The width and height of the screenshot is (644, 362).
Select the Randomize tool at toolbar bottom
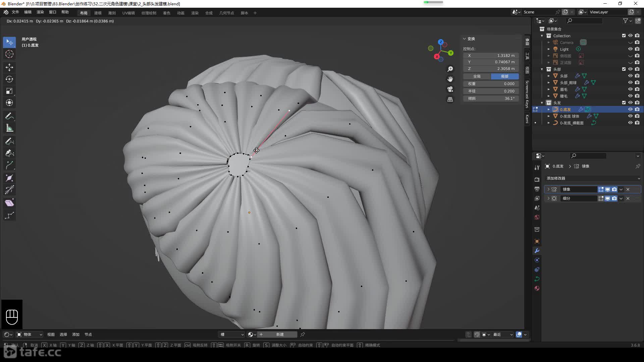click(9, 215)
